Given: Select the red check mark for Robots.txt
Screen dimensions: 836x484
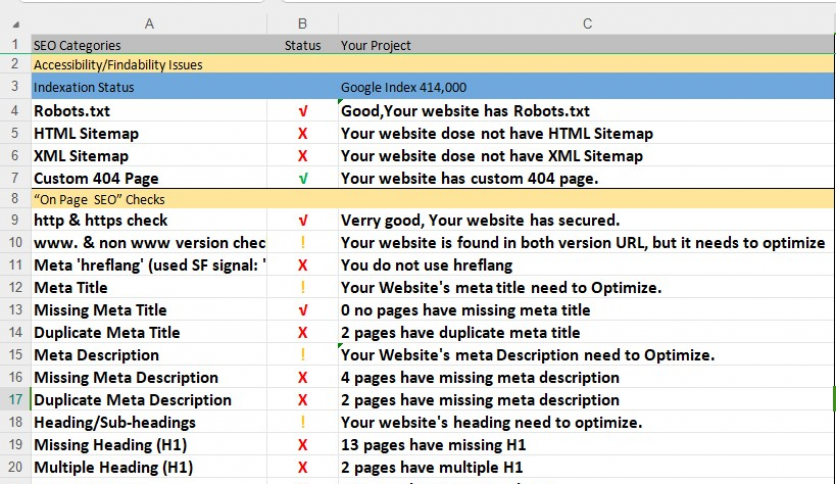Looking at the screenshot, I should click(302, 111).
